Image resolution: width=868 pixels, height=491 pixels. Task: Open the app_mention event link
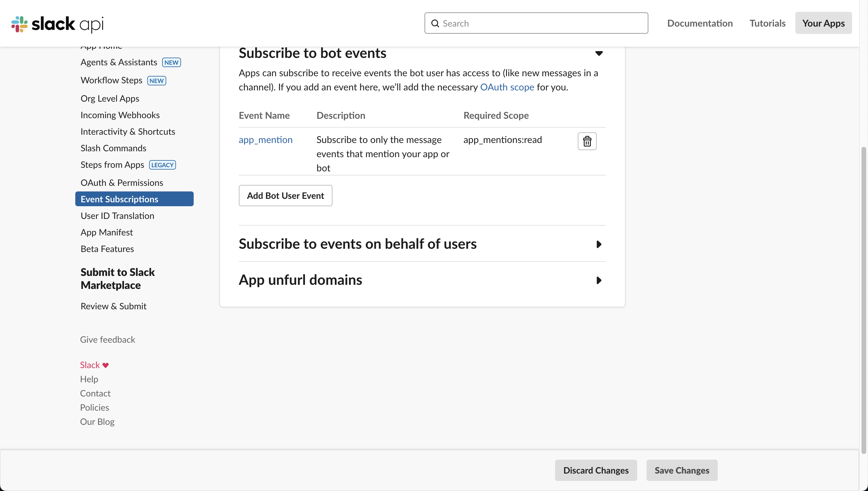pos(265,140)
